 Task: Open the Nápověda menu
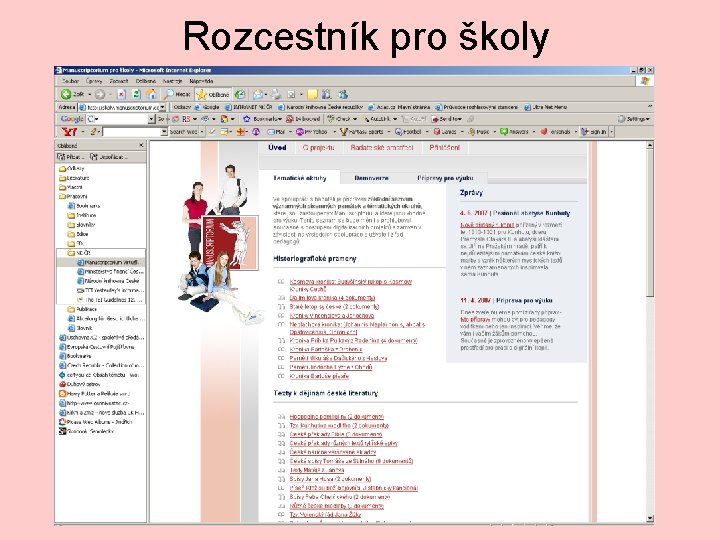201,81
